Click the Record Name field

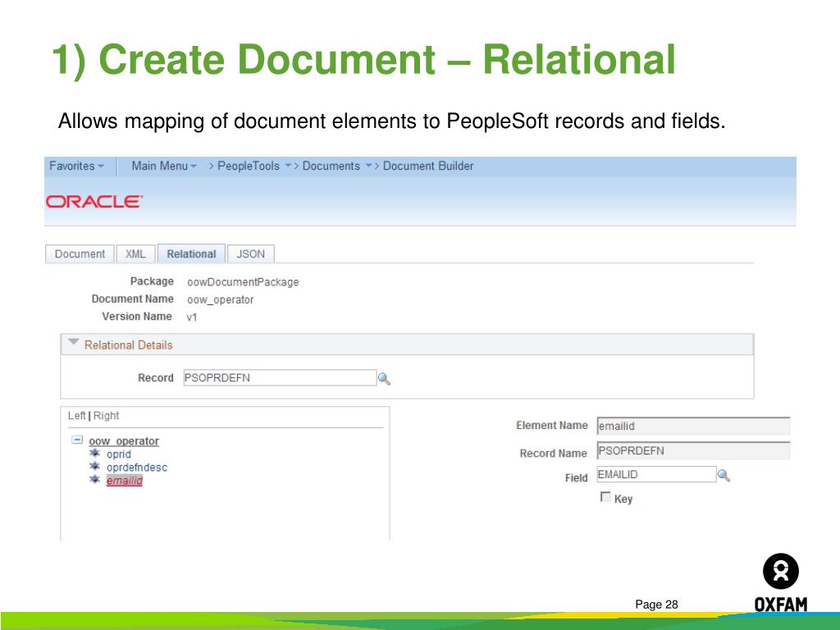coord(693,451)
